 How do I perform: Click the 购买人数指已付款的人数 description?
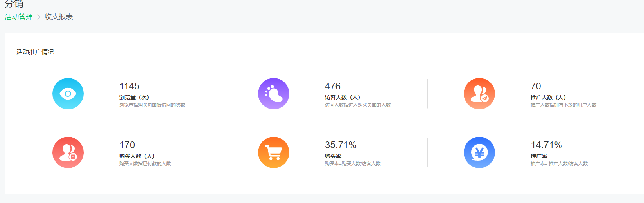(145, 164)
